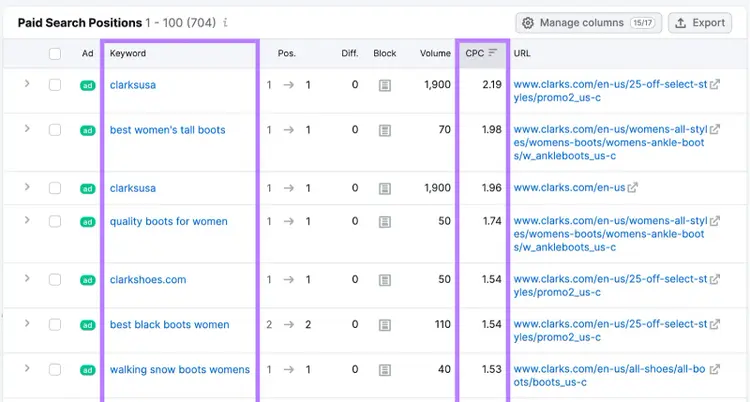
Task: Click the CPC column sort icon
Action: (x=493, y=53)
